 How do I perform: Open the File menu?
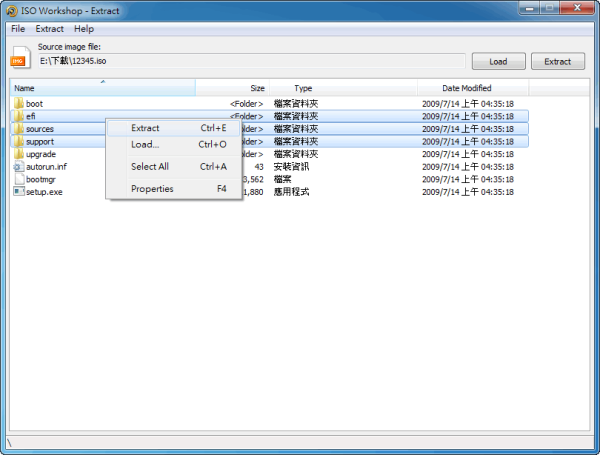pyautogui.click(x=18, y=29)
